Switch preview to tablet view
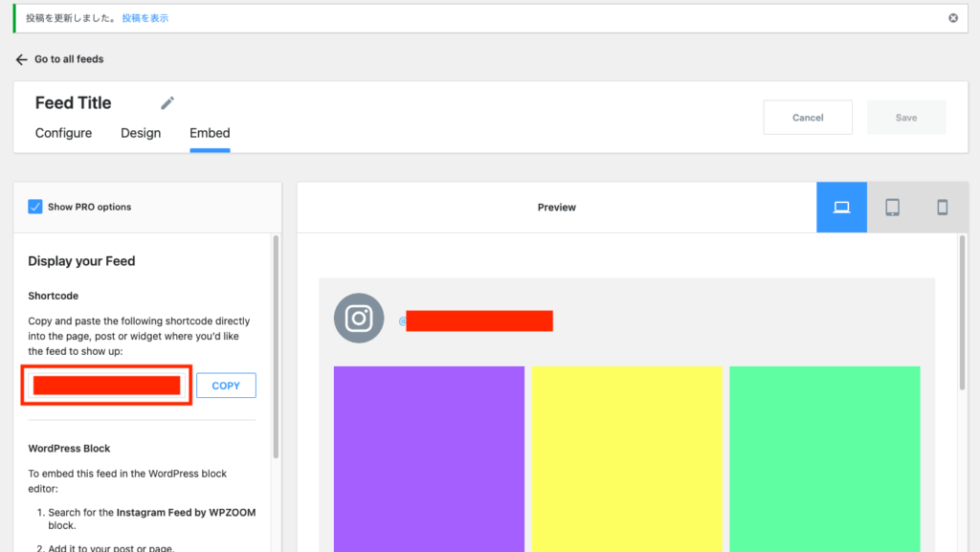This screenshot has width=980, height=552. click(x=892, y=207)
